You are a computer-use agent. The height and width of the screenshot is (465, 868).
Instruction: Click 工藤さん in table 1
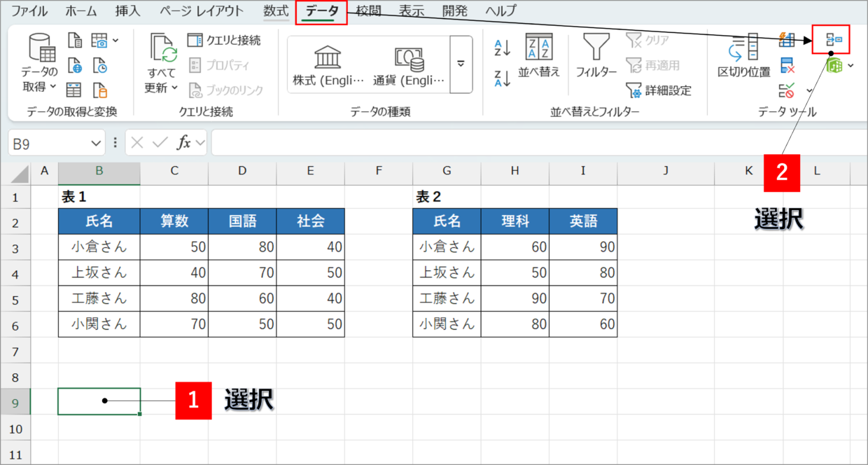pos(99,298)
